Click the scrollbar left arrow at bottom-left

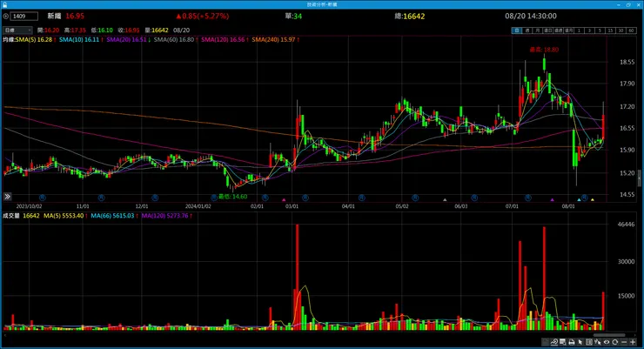click(x=5, y=335)
